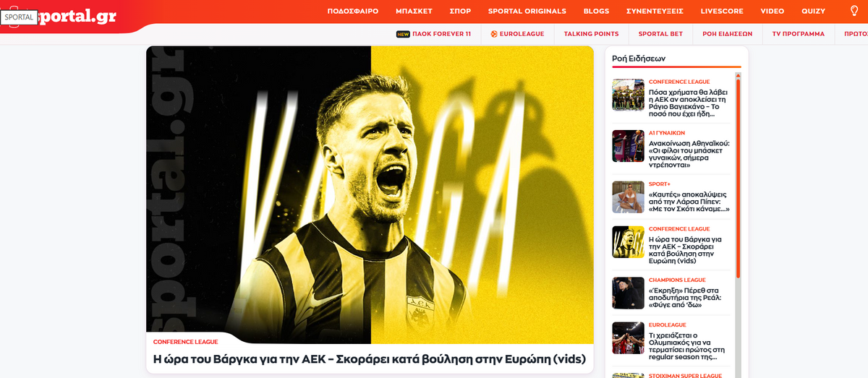Click the NEW badge beside ΠΑΟΚ Forever 11

(403, 34)
